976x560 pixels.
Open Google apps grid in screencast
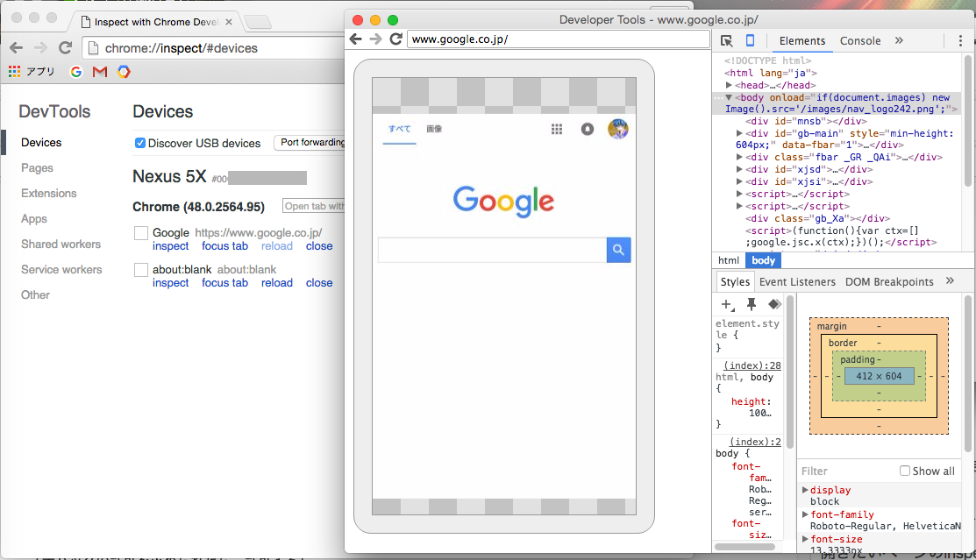tap(557, 129)
